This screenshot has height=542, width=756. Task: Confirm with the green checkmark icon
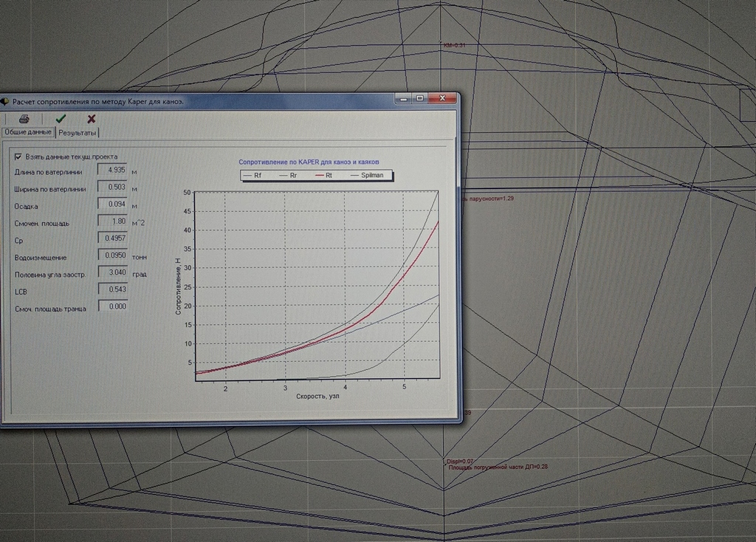pyautogui.click(x=61, y=119)
